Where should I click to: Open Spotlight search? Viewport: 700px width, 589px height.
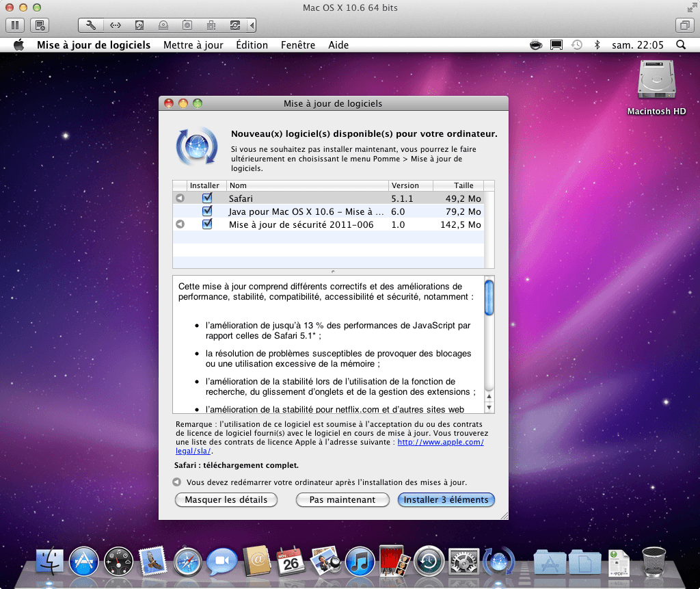pos(681,44)
